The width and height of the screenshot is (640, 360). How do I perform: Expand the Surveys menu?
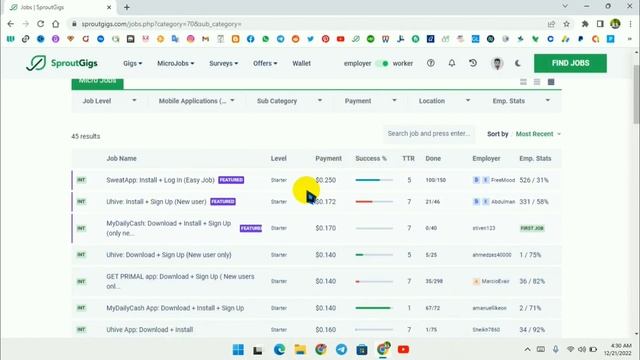point(223,63)
